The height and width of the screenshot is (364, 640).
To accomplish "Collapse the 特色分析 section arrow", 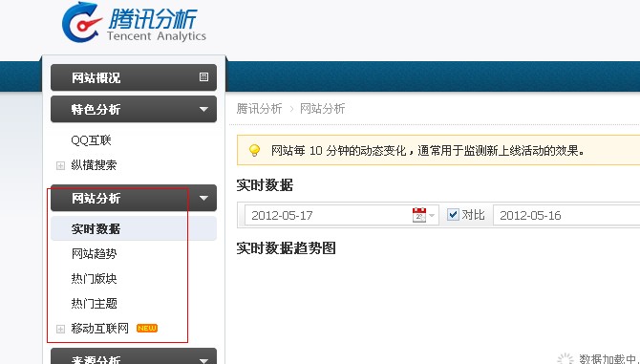I will [x=203, y=109].
